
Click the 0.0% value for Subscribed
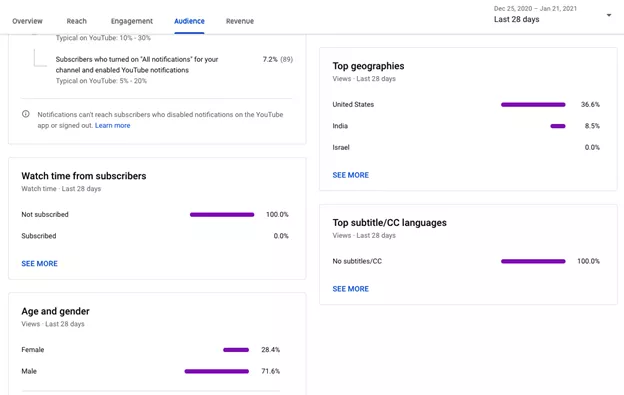point(281,236)
